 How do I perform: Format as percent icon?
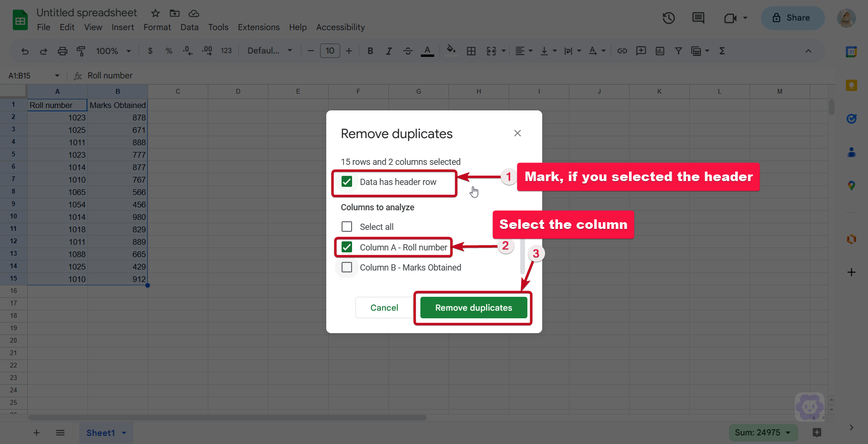click(169, 51)
